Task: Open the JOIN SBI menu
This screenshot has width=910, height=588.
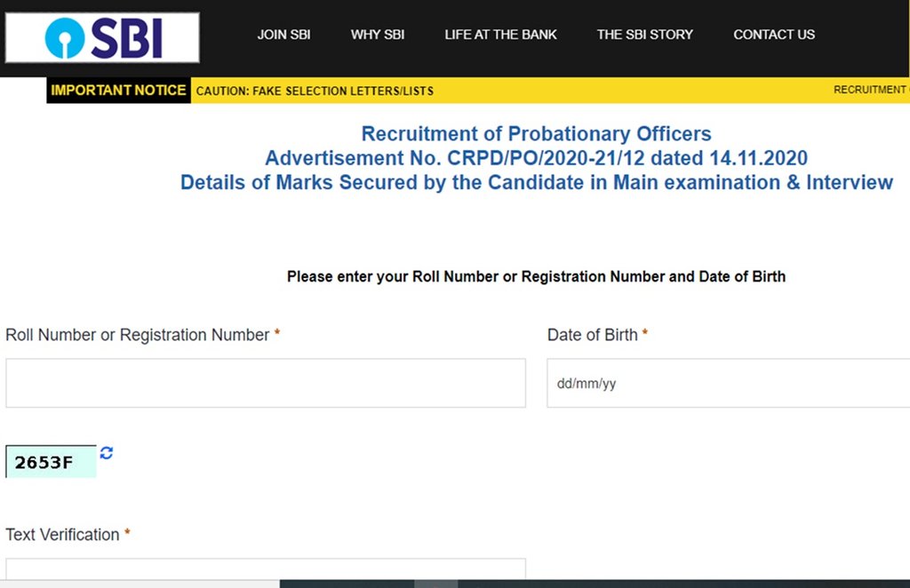Action: coord(283,35)
